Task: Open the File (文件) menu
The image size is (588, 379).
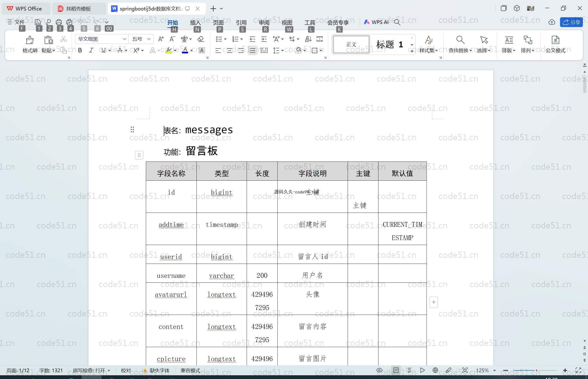Action: [x=16, y=22]
